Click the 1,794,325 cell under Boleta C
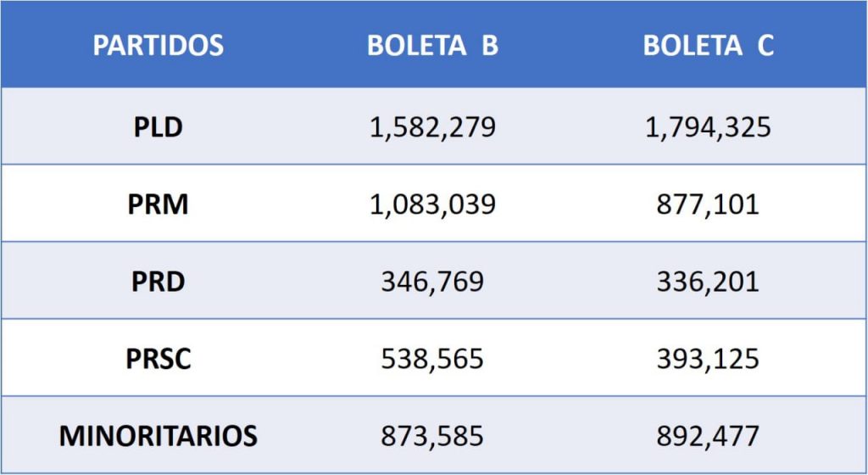Image resolution: width=868 pixels, height=475 pixels. (x=708, y=127)
